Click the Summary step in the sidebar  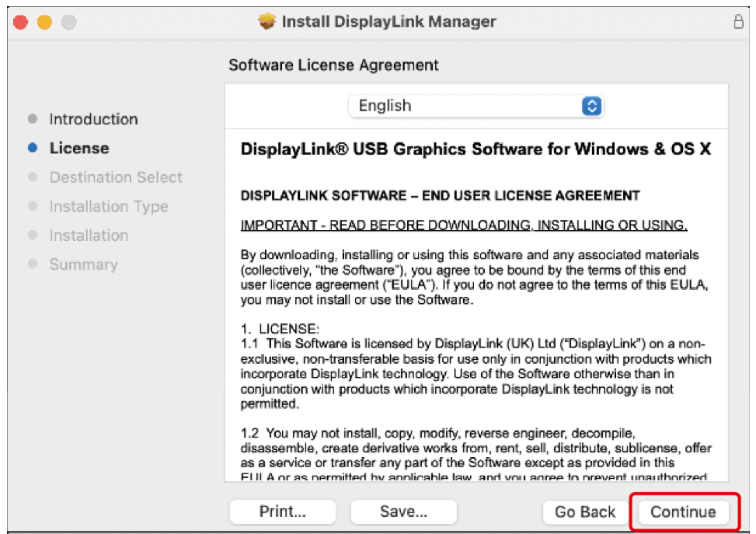point(83,265)
